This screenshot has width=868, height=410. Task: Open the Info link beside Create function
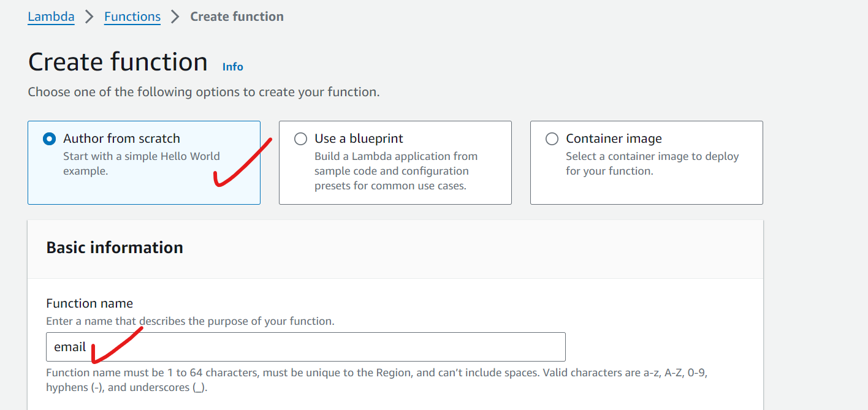point(232,67)
